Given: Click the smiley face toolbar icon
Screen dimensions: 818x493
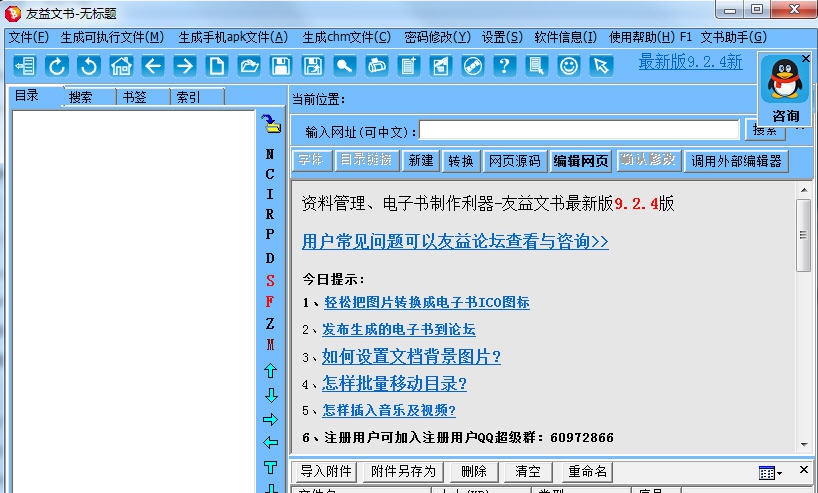Looking at the screenshot, I should 569,66.
